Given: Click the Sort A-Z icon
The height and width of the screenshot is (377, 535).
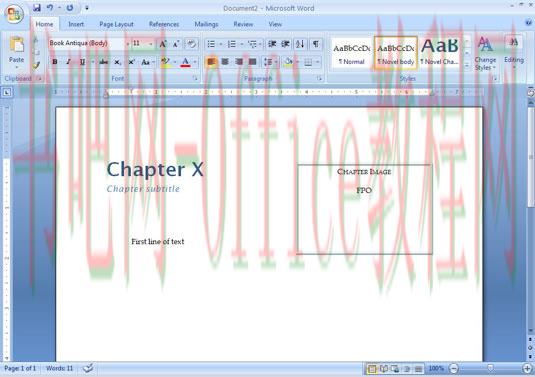Looking at the screenshot, I should coord(300,44).
